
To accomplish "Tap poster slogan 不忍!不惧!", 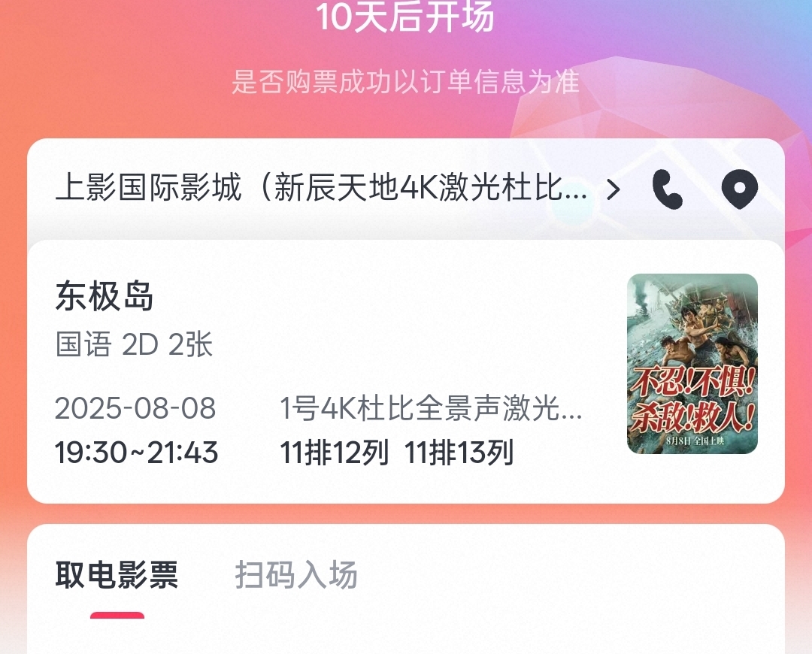I will 693,383.
